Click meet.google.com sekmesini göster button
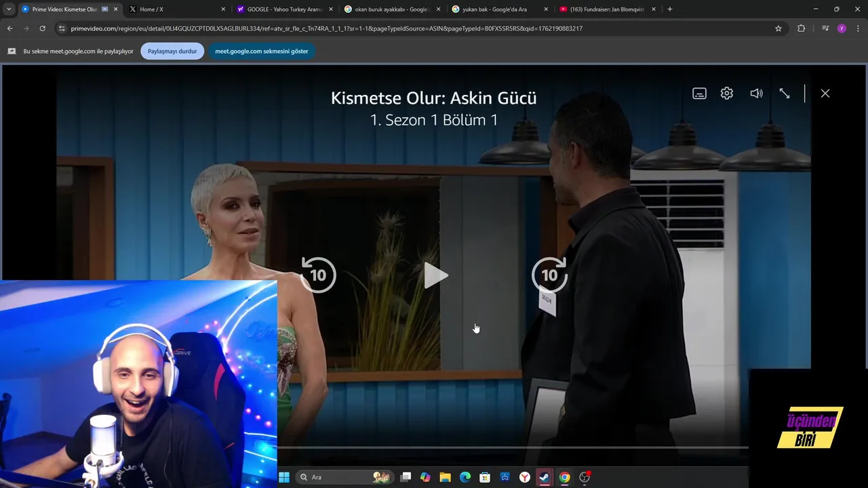 (262, 51)
